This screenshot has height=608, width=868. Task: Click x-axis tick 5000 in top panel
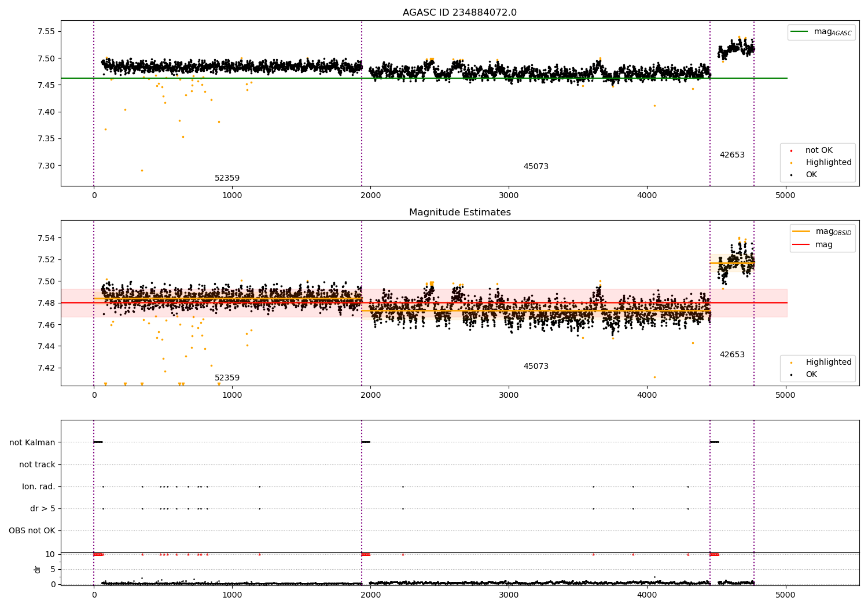(785, 195)
